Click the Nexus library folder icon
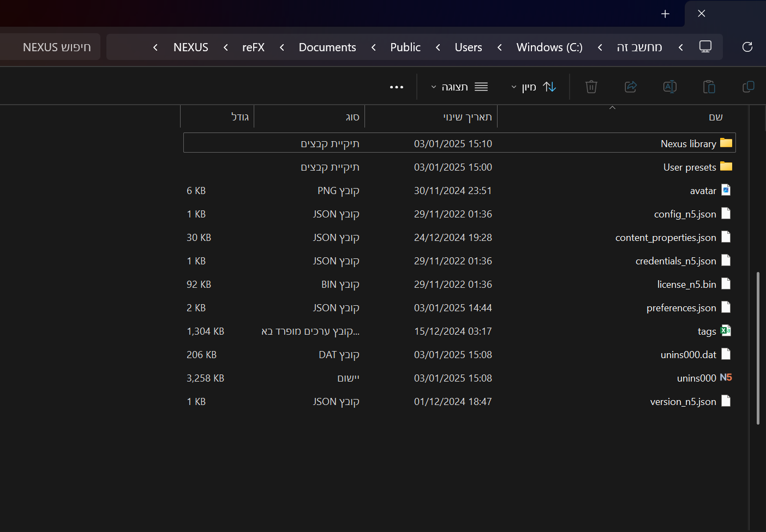Screen dimensions: 766x532 click(x=726, y=143)
